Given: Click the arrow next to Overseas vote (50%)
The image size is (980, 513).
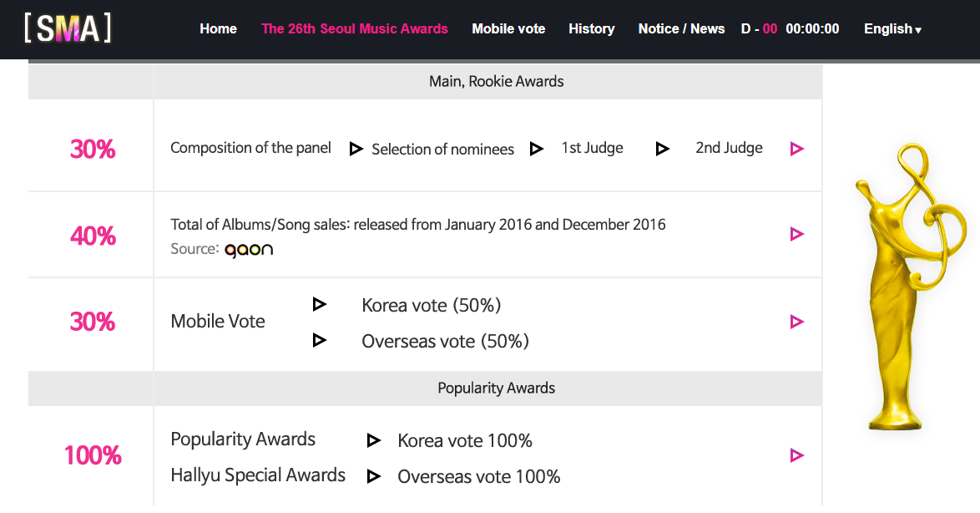Looking at the screenshot, I should 320,340.
